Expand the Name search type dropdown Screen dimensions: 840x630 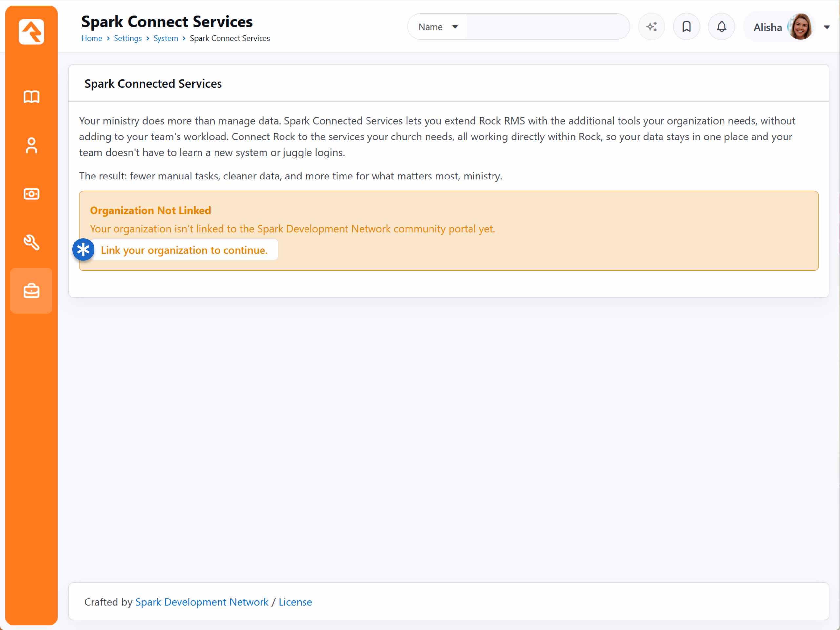[x=437, y=27]
